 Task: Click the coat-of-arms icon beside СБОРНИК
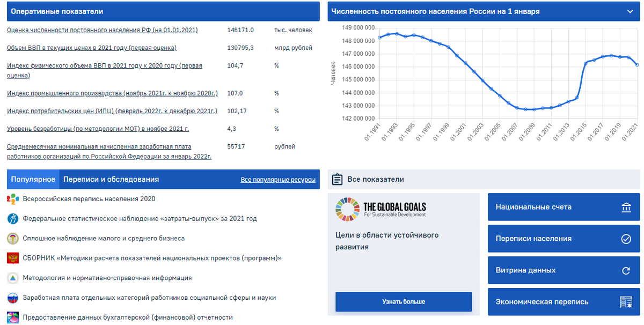pos(13,258)
